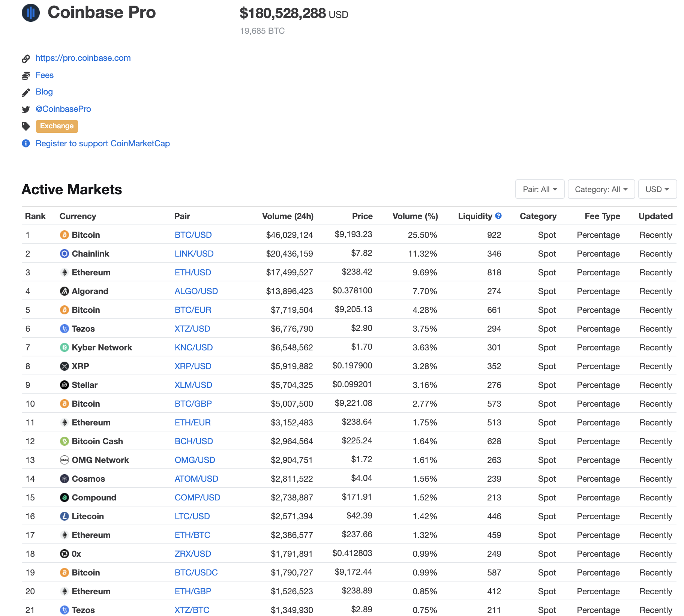684x616 pixels.
Task: Click the Liquidity help question-mark icon
Action: 498,216
